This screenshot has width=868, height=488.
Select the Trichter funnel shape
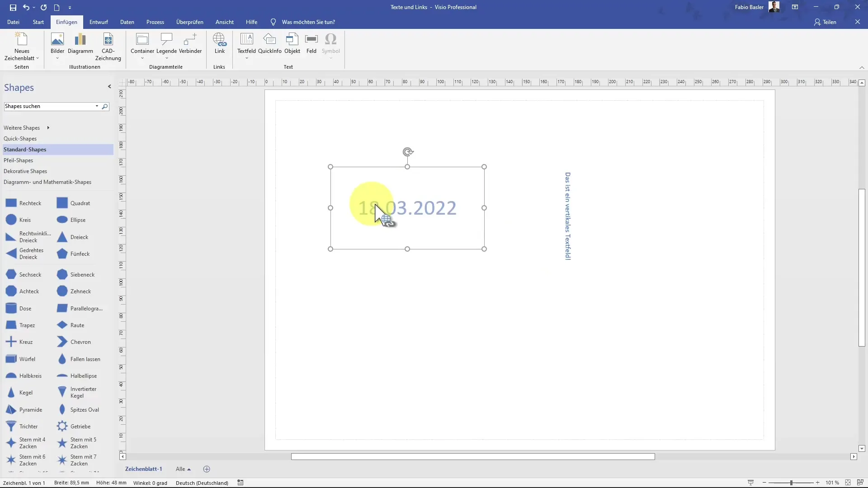[x=22, y=427]
